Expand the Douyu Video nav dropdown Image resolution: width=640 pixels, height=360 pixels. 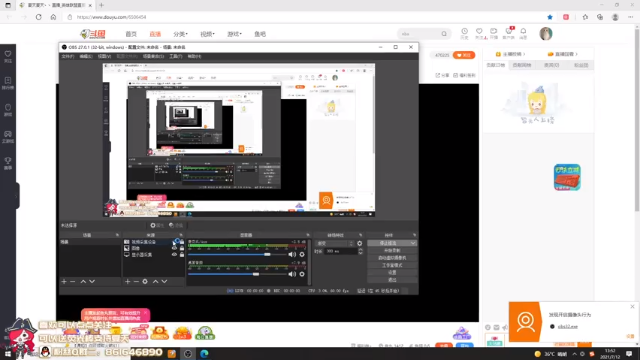point(207,34)
